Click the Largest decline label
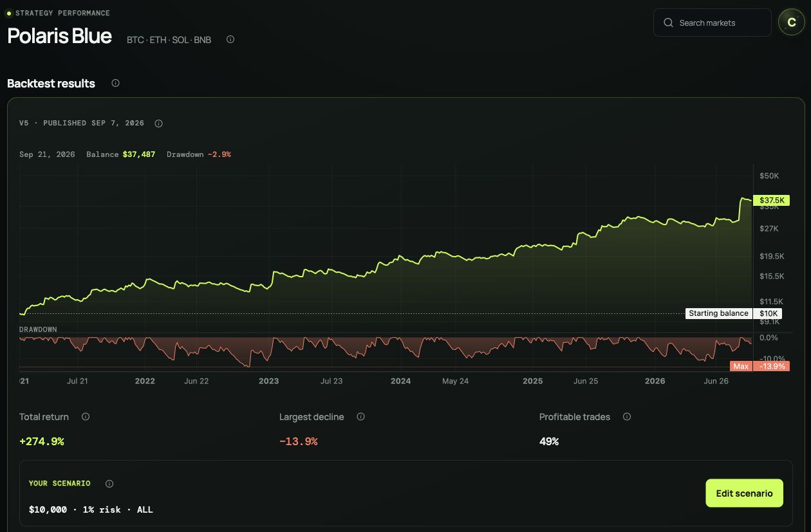811x532 pixels. click(x=312, y=417)
